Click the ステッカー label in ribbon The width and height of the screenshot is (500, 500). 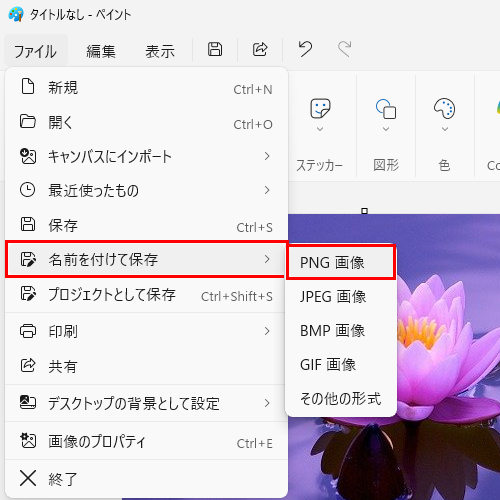pos(319,165)
